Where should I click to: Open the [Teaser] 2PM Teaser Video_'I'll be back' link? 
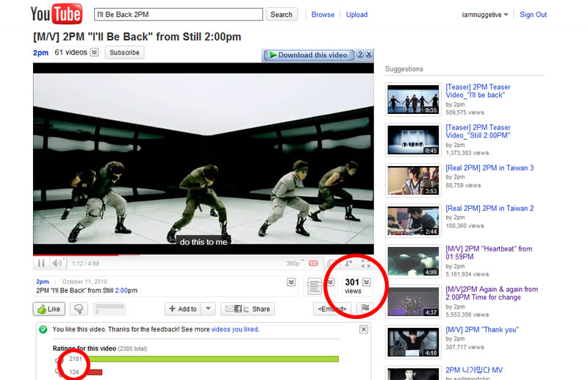click(478, 91)
